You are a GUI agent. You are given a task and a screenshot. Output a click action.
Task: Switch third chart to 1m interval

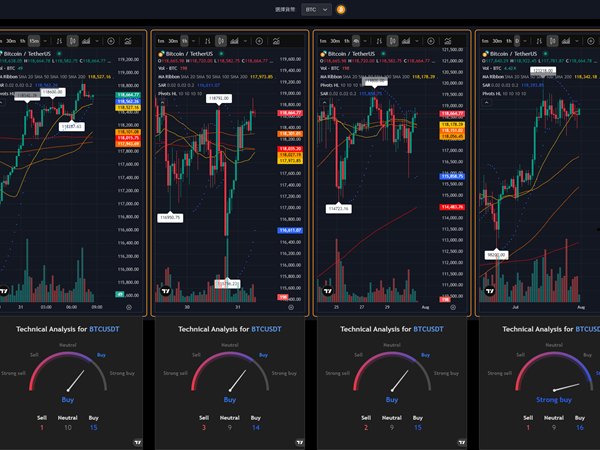pyautogui.click(x=323, y=41)
